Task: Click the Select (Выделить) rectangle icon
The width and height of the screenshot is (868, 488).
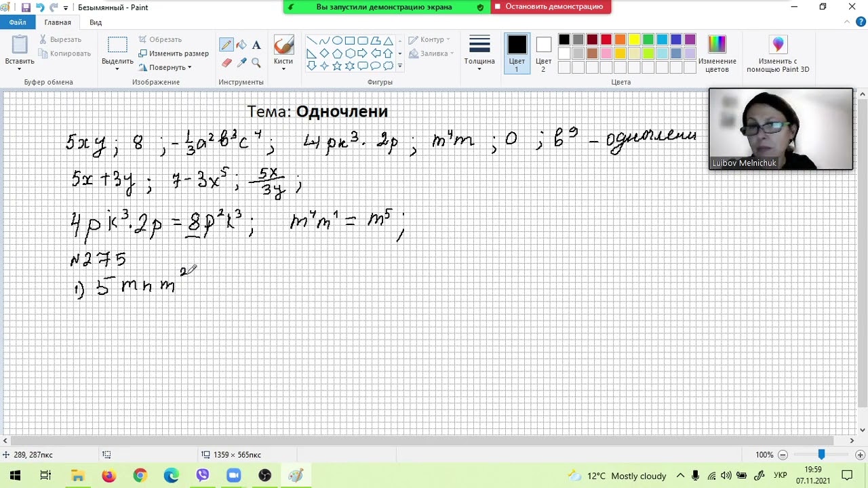Action: coord(117,45)
